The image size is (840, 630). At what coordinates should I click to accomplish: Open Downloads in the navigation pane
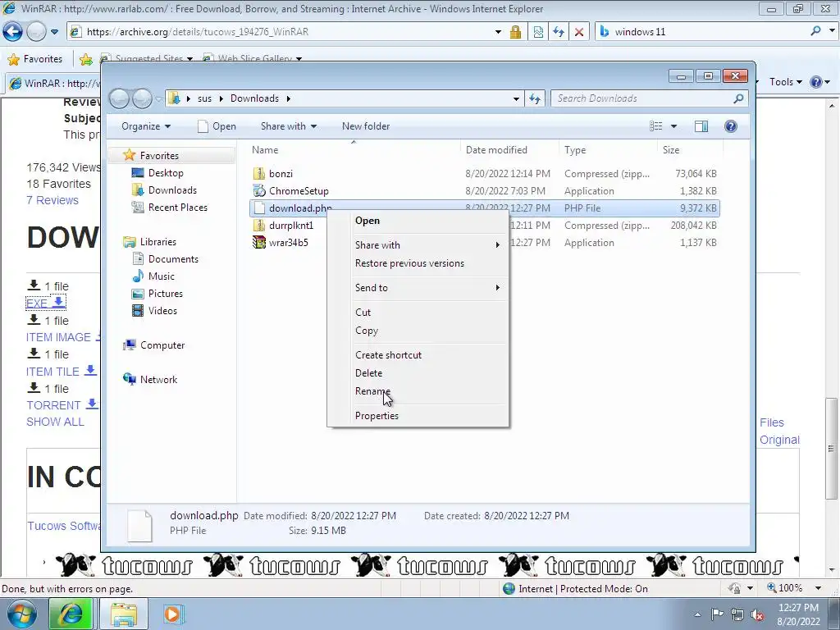(172, 190)
